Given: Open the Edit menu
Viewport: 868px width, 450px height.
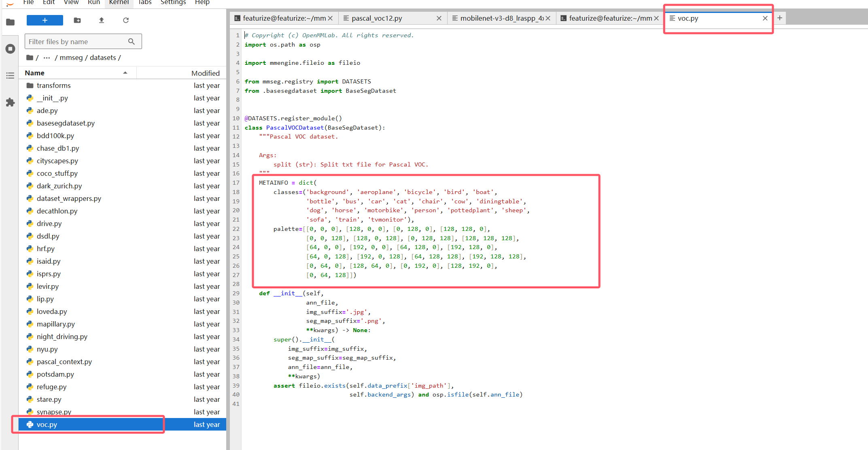Looking at the screenshot, I should tap(49, 2).
